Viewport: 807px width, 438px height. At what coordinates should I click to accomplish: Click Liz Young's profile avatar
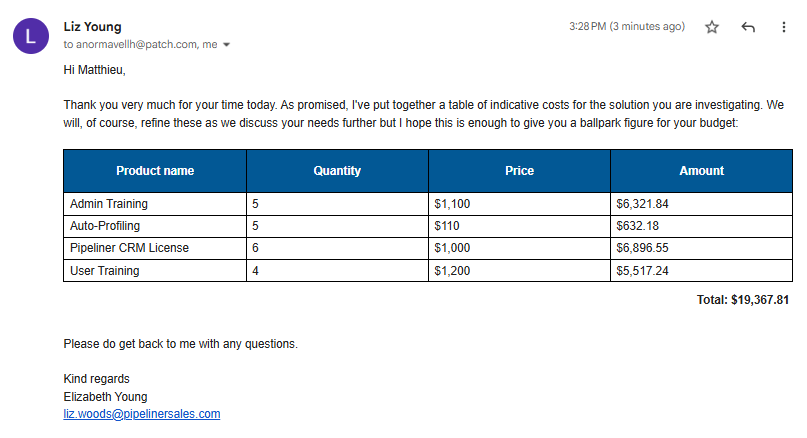point(30,37)
